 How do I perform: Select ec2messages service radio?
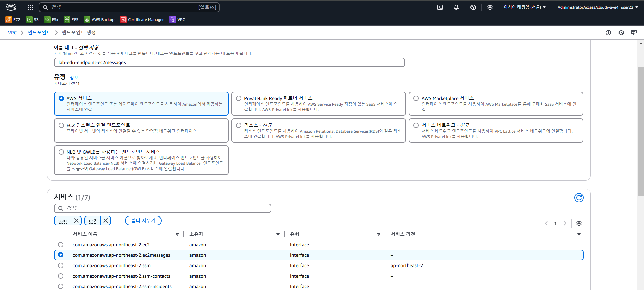[61, 255]
